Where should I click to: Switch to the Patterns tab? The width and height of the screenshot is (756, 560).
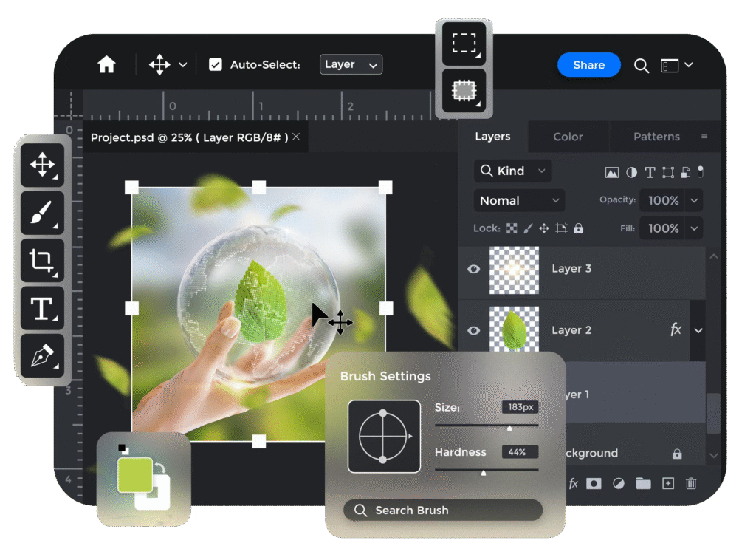(656, 137)
